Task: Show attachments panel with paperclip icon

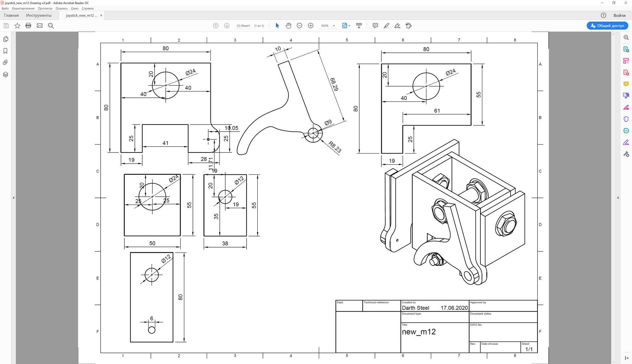Action: click(6, 63)
